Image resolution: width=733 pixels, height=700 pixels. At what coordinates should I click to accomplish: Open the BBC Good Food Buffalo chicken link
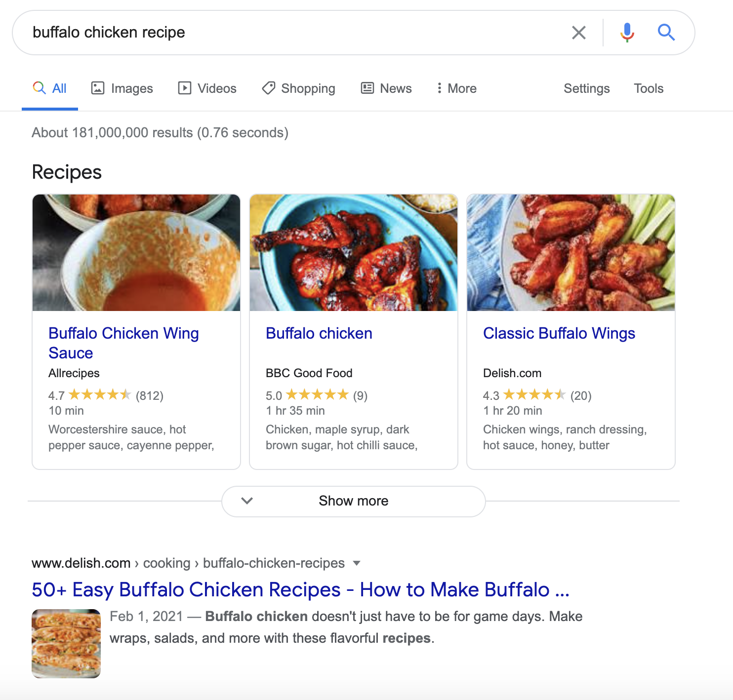pyautogui.click(x=319, y=333)
